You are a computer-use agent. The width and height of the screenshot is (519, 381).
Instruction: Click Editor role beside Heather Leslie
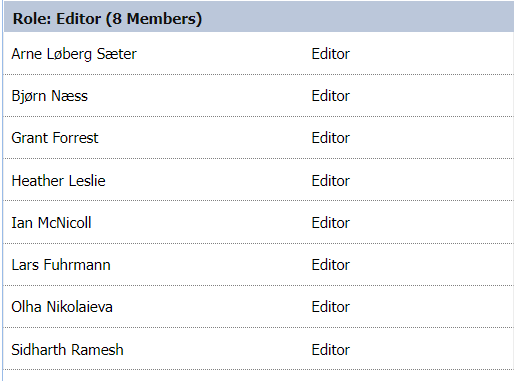[331, 181]
